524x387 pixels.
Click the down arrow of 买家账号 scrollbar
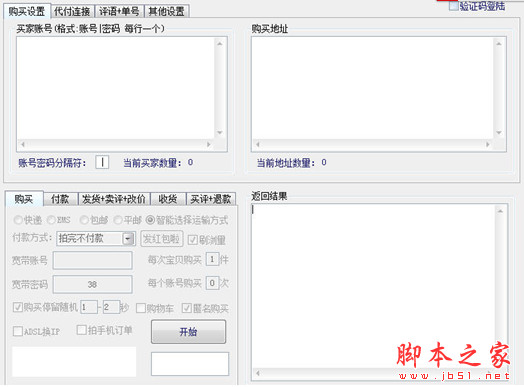[x=220, y=133]
